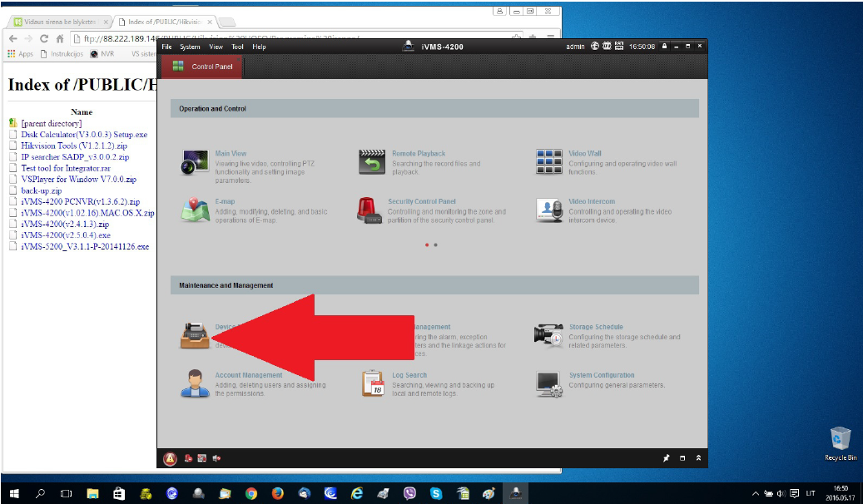Open the E-map icon

click(x=195, y=210)
